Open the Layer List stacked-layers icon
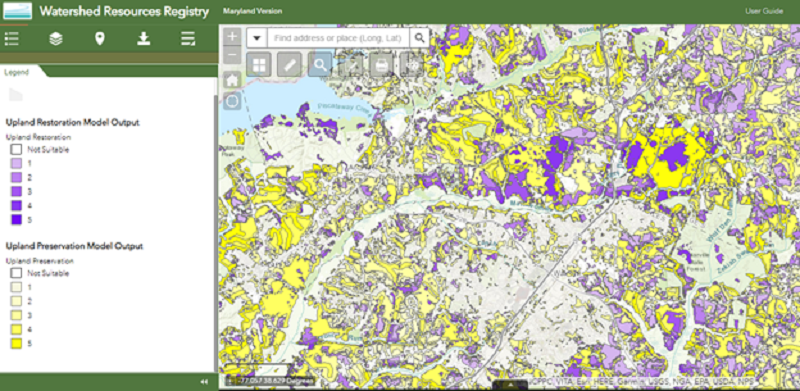Screen dimensions: 800x391 (56, 38)
